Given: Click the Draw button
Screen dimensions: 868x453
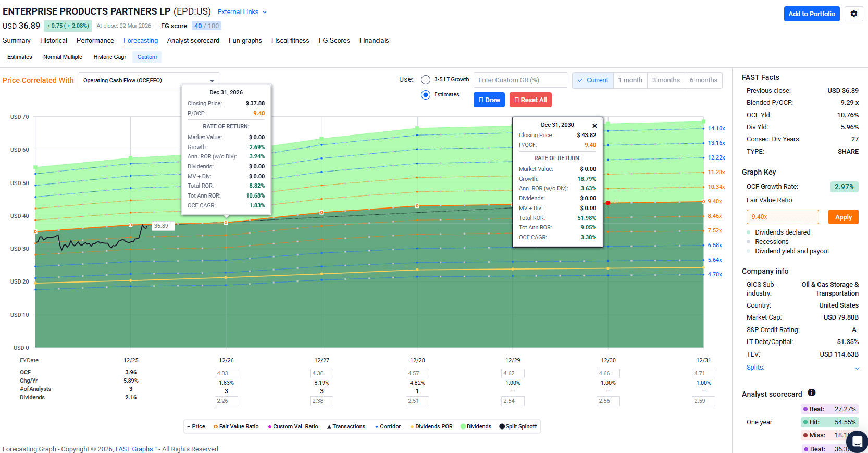Looking at the screenshot, I should [489, 100].
